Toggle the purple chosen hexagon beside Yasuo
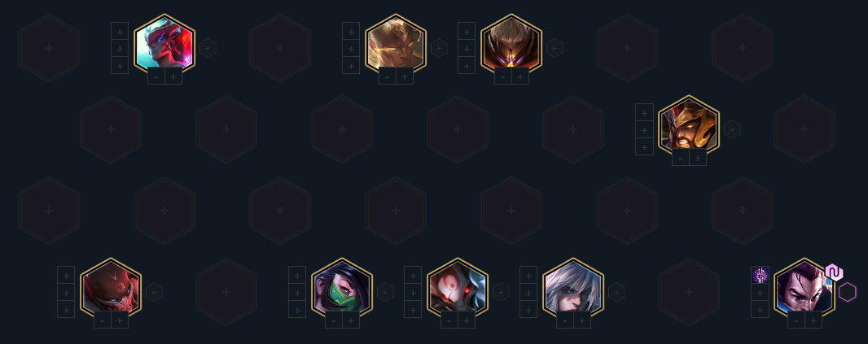 click(x=848, y=292)
